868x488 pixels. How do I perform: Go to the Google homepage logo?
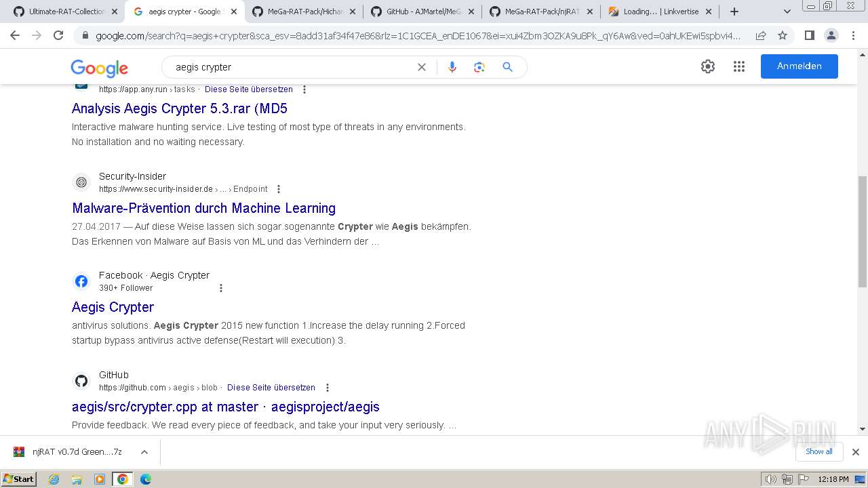100,68
